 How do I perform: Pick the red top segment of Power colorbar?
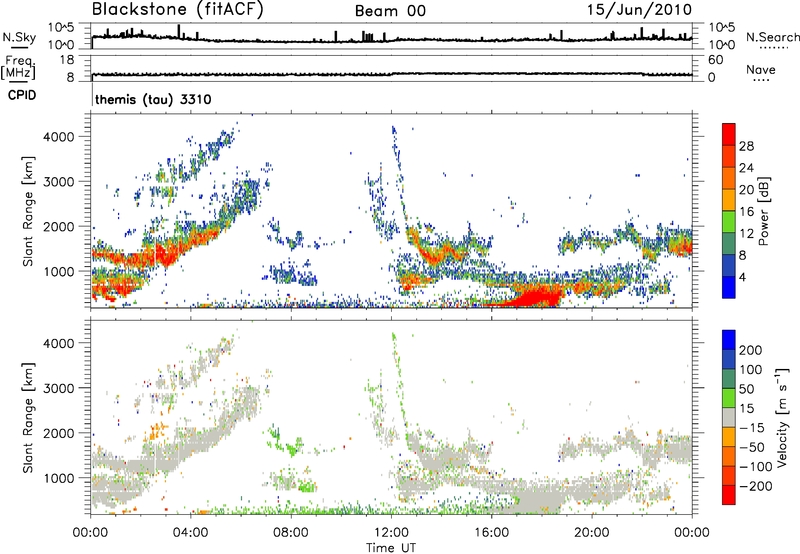729,135
